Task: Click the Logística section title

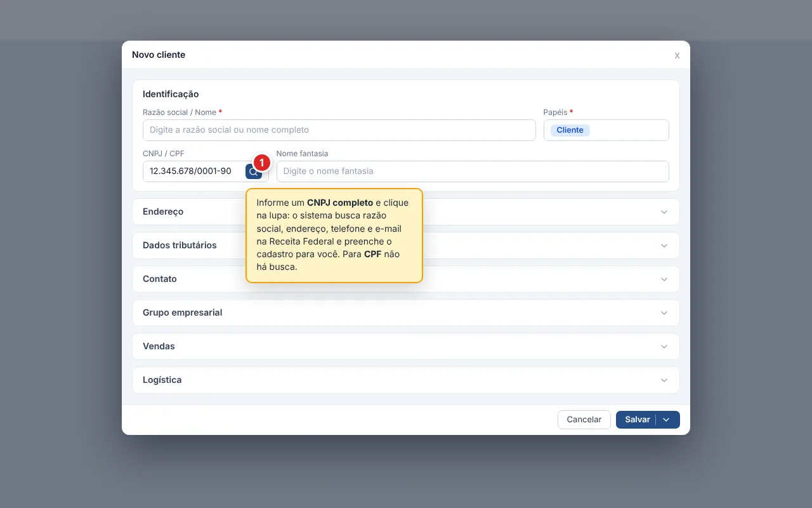Action: 162,380
